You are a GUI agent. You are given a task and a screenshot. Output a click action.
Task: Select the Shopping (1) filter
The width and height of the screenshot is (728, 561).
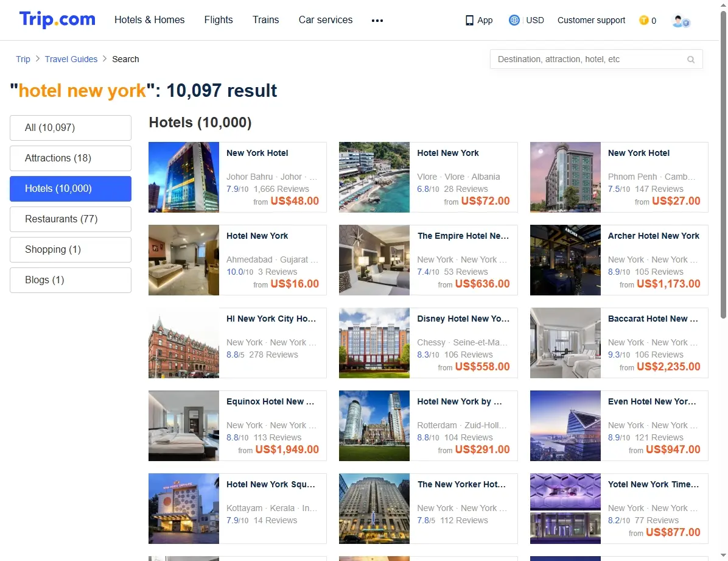(x=71, y=250)
